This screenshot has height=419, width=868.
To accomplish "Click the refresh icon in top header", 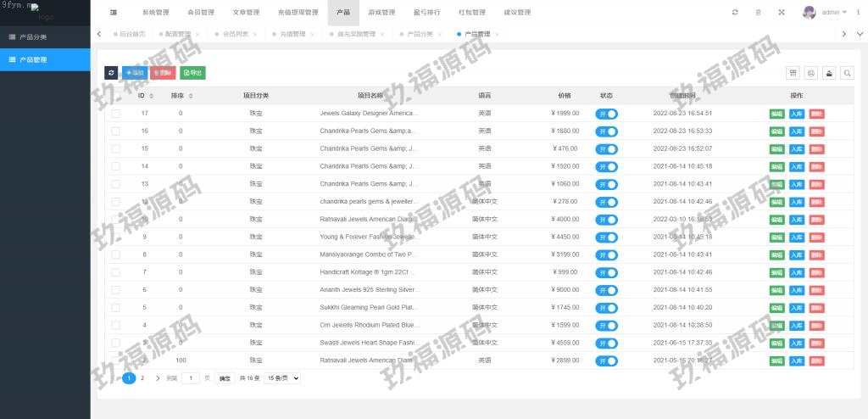I will 735,13.
